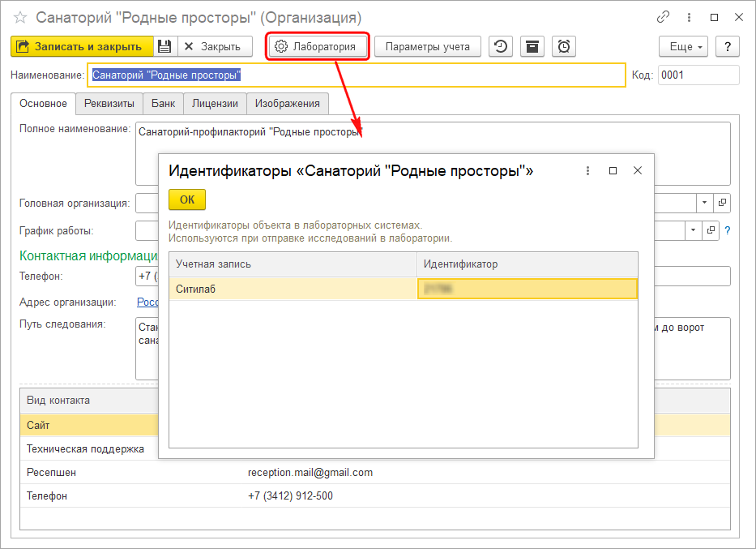Expand the Еще dropdown menu
The width and height of the screenshot is (756, 549).
click(x=684, y=46)
